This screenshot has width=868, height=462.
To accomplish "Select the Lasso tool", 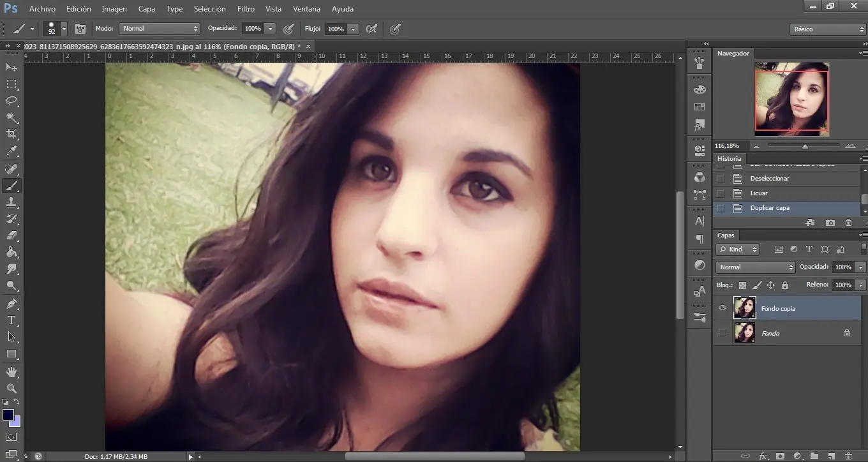I will [x=11, y=101].
